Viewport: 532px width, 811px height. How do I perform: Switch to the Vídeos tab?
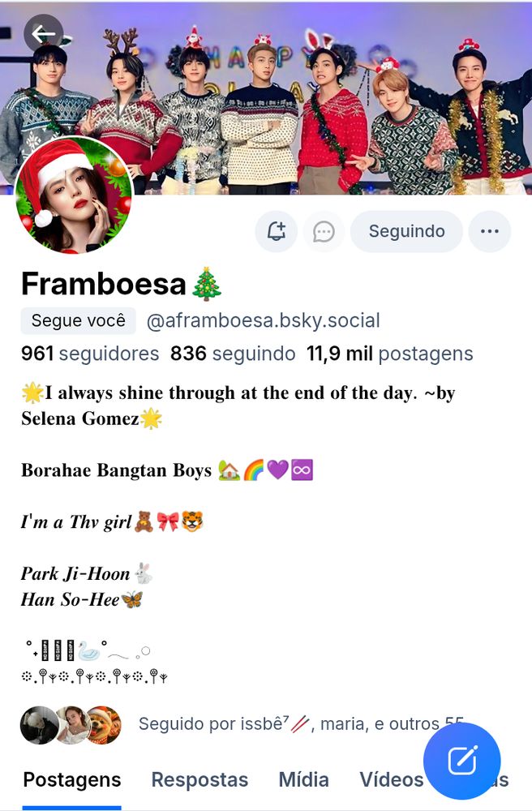pyautogui.click(x=392, y=779)
